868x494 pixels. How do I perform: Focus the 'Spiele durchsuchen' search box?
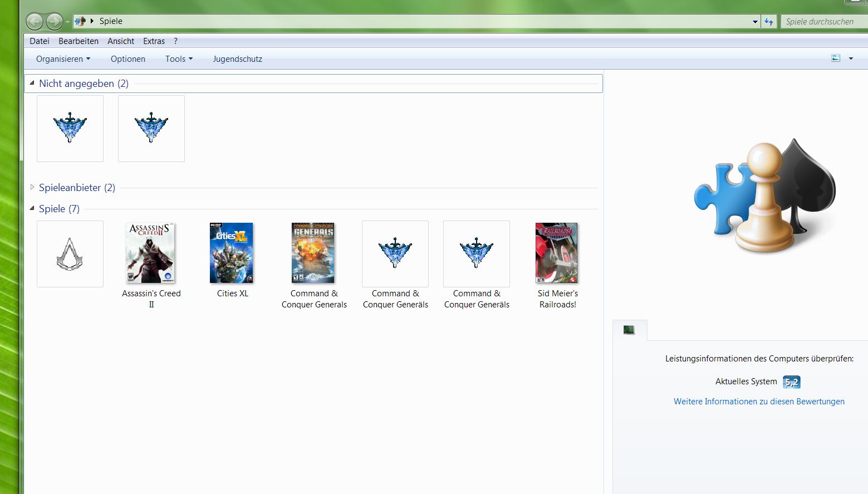click(824, 22)
